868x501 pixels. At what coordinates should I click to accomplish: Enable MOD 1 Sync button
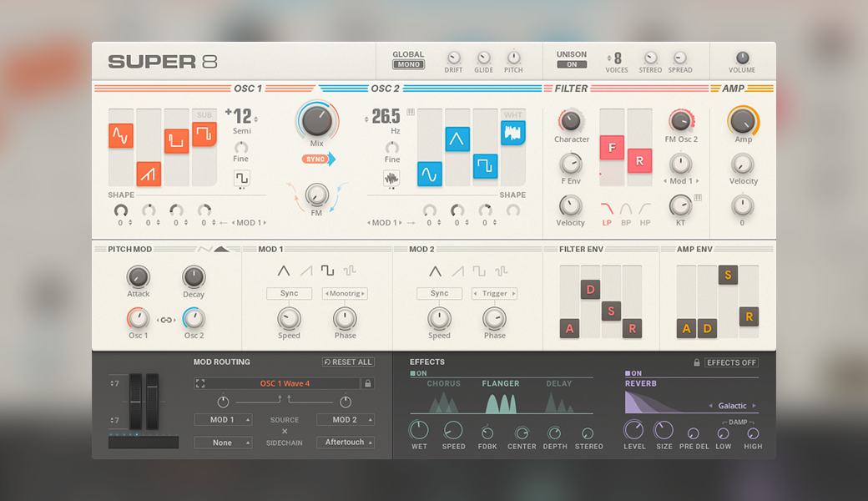(289, 293)
